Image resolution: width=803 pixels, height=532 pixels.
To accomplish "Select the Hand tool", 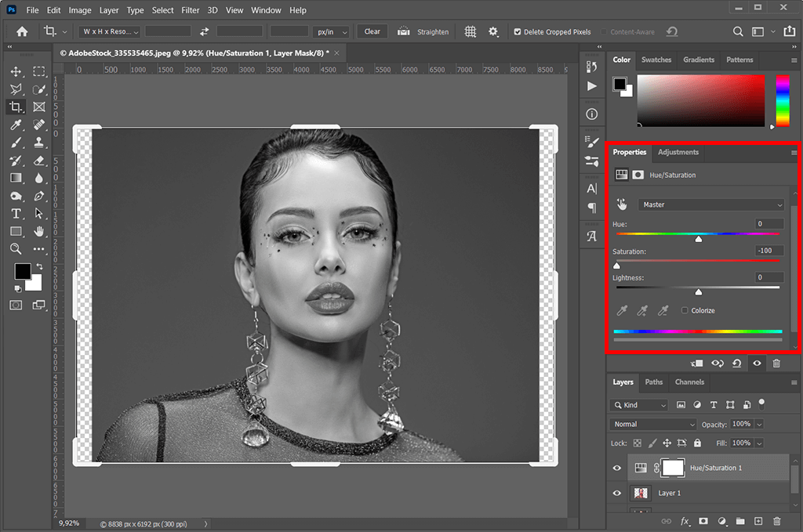I will click(39, 231).
